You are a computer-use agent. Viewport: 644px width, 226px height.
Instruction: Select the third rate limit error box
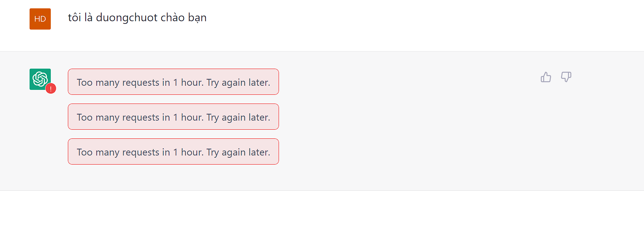[x=173, y=152]
